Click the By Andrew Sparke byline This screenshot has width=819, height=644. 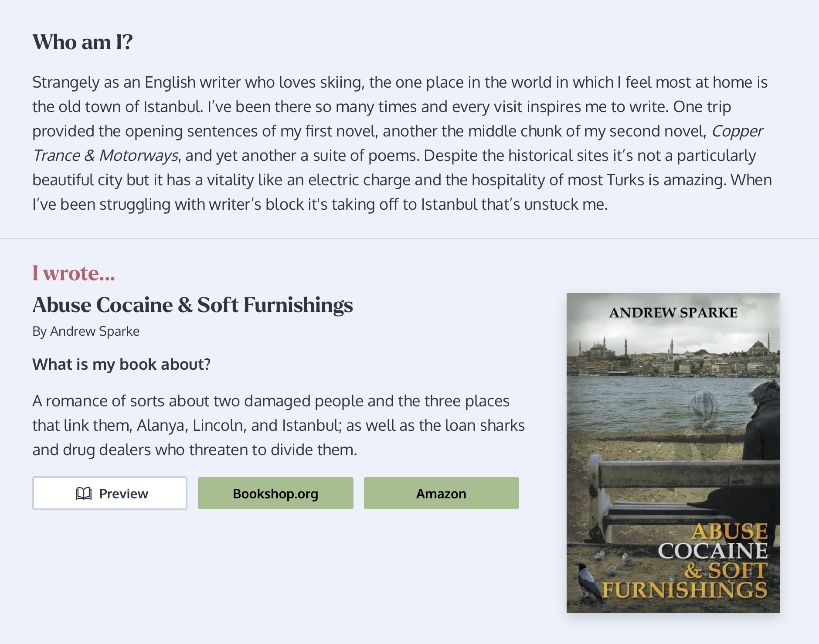tap(86, 331)
